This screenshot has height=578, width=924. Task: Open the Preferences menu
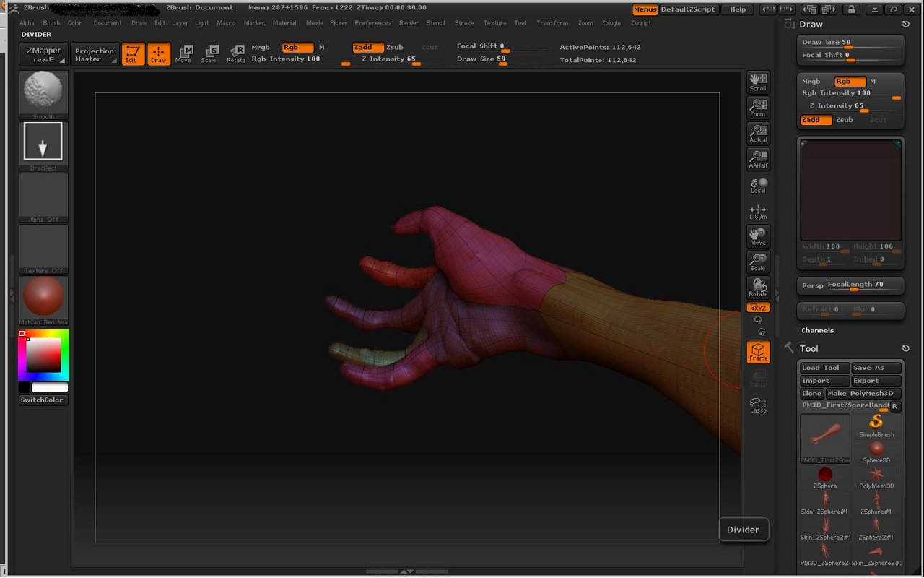pyautogui.click(x=372, y=22)
